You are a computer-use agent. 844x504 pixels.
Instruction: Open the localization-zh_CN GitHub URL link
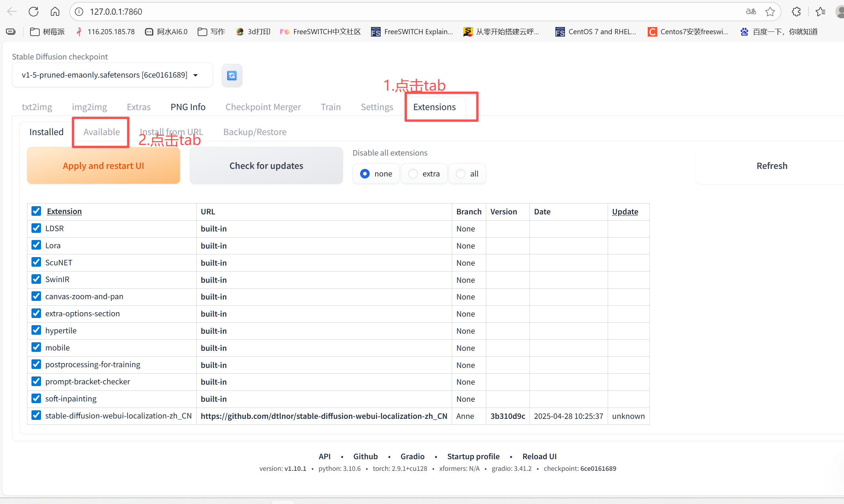click(x=324, y=416)
